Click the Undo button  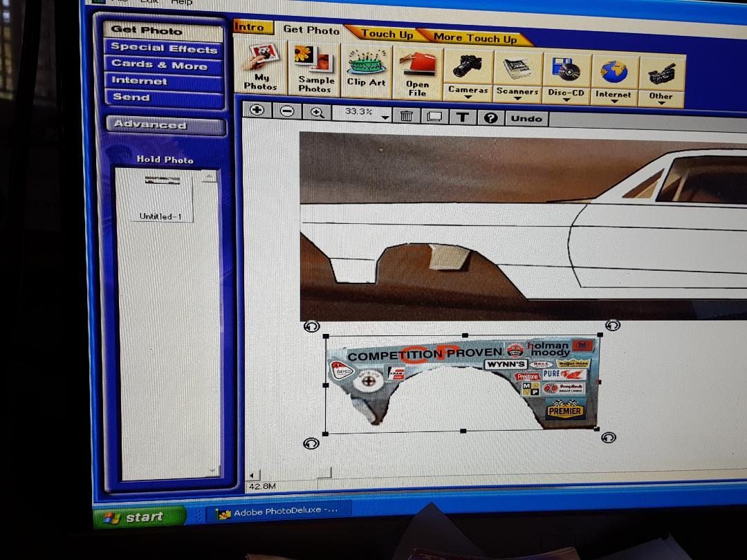[526, 119]
